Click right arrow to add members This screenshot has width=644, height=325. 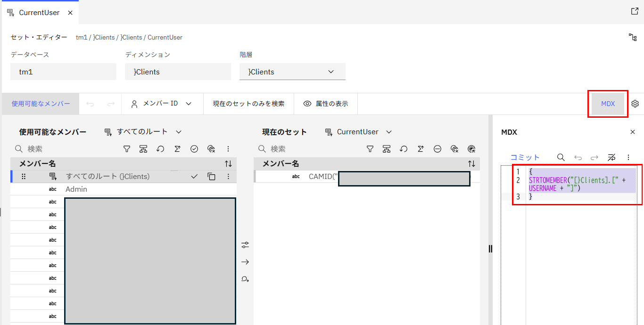(x=245, y=262)
